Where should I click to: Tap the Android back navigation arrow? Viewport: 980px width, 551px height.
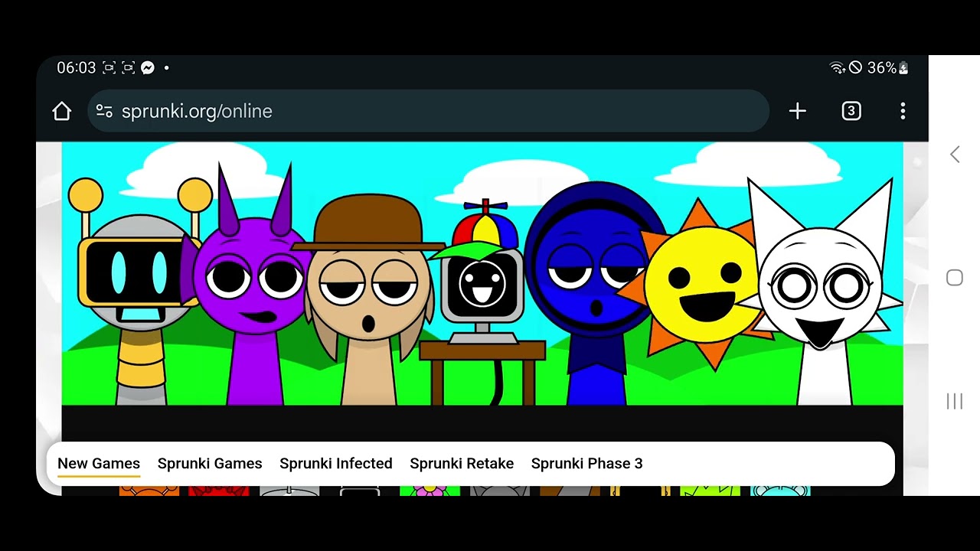pos(955,154)
